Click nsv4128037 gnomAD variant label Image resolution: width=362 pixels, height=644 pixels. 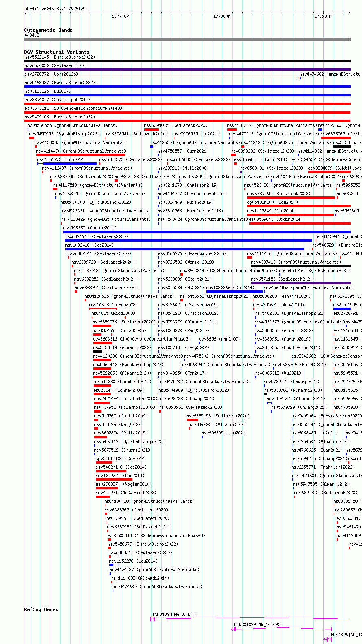click(x=80, y=142)
